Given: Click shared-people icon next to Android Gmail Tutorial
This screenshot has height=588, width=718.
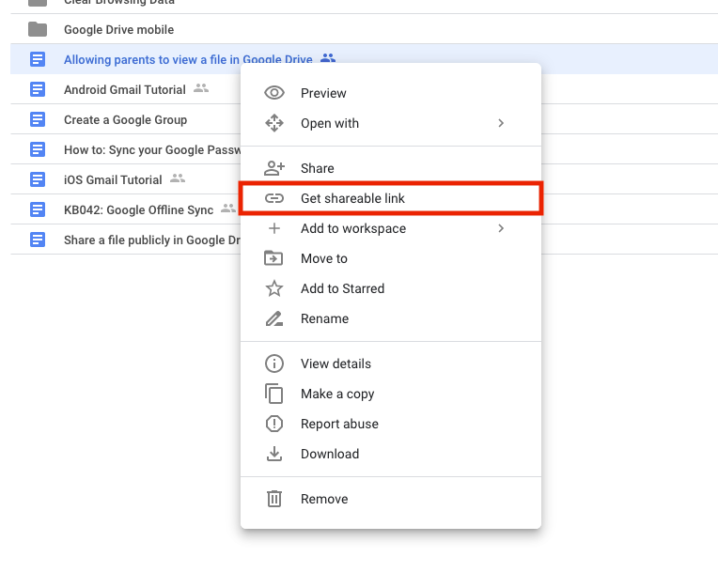Looking at the screenshot, I should pyautogui.click(x=200, y=88).
